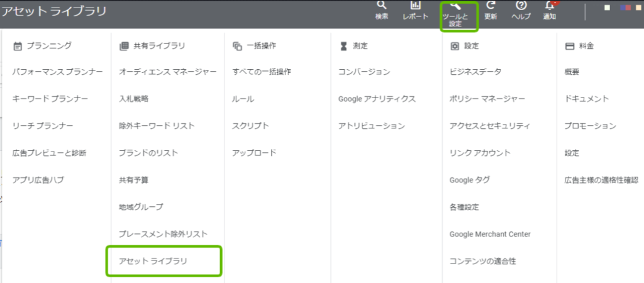
Task: Select 除外キーワード リスト
Action: (x=157, y=126)
